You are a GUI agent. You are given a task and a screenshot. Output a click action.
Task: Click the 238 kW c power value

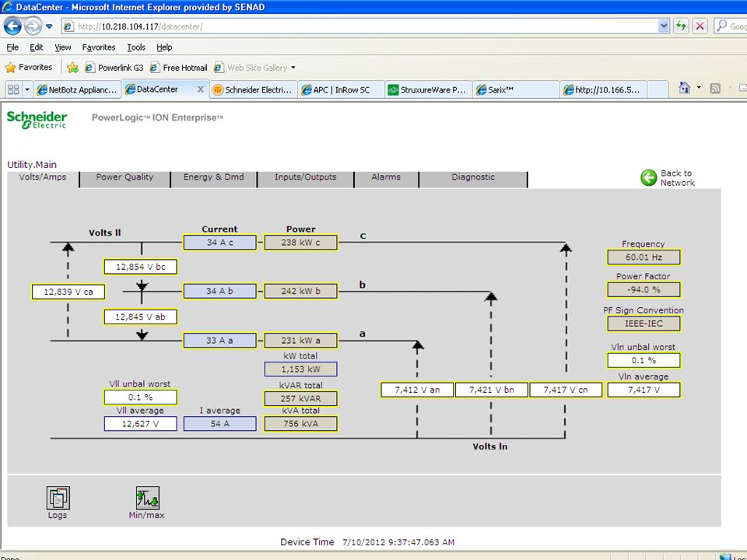pos(300,243)
